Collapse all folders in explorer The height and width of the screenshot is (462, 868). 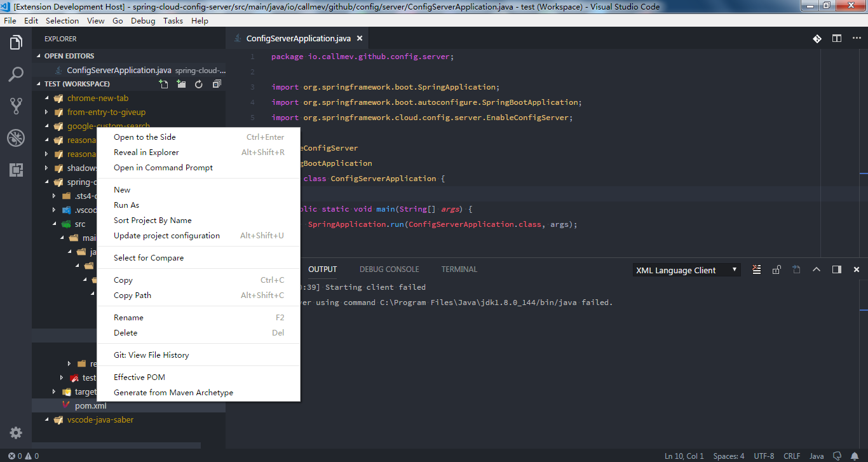(217, 84)
